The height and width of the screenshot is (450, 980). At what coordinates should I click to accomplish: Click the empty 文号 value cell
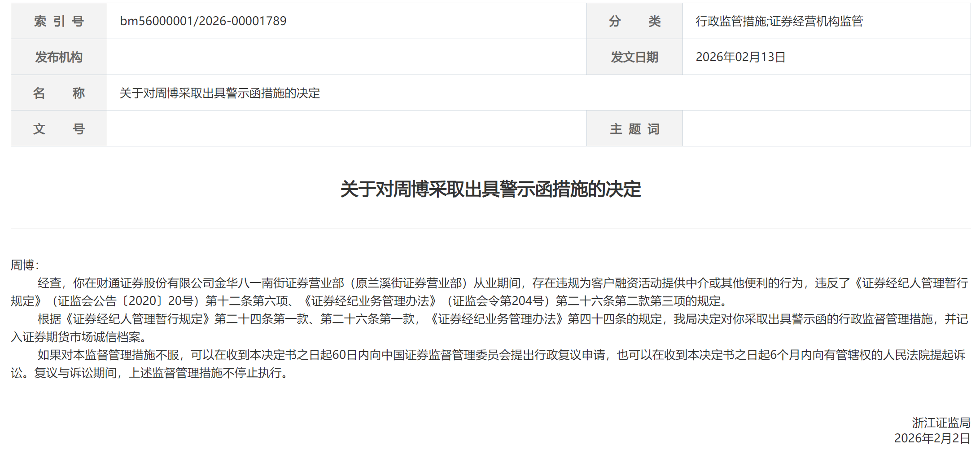click(346, 129)
